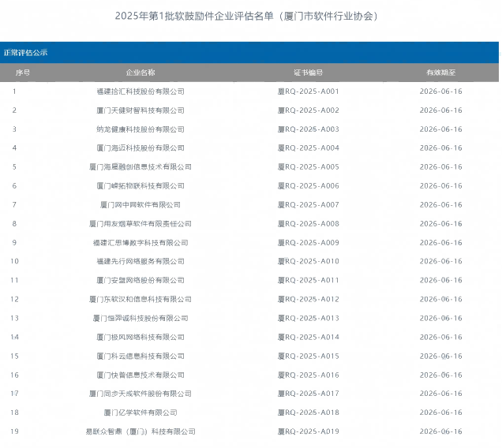
Task: Click certificate number 厦RQ-2025-A005
Action: tap(309, 167)
